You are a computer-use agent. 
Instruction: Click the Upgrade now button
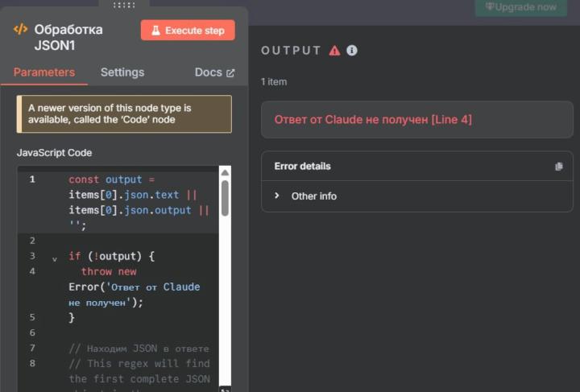pos(521,7)
